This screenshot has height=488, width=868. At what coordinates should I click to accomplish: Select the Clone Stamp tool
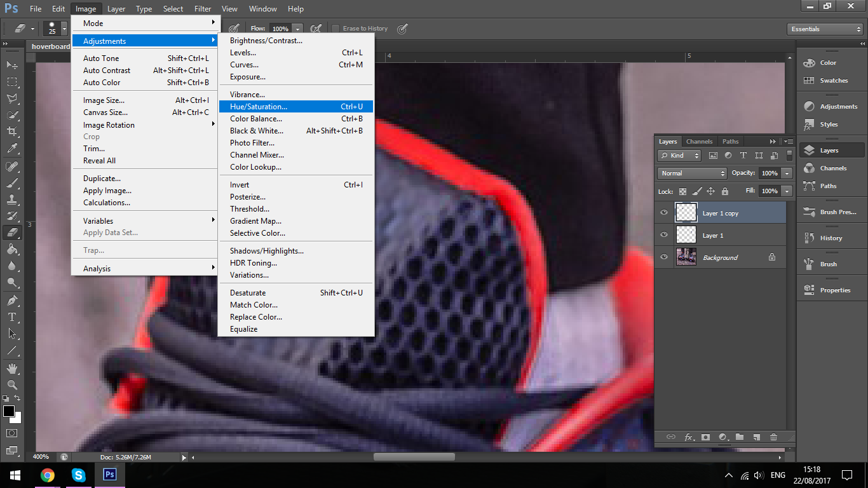(12, 200)
